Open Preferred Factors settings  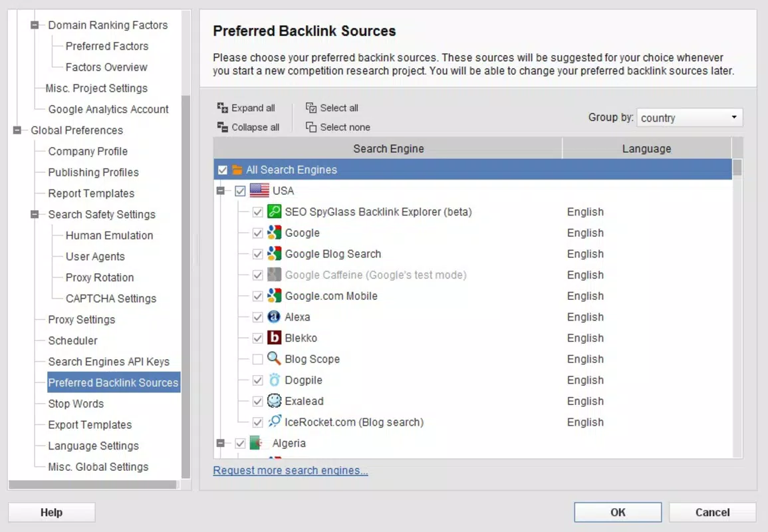pyautogui.click(x=107, y=46)
